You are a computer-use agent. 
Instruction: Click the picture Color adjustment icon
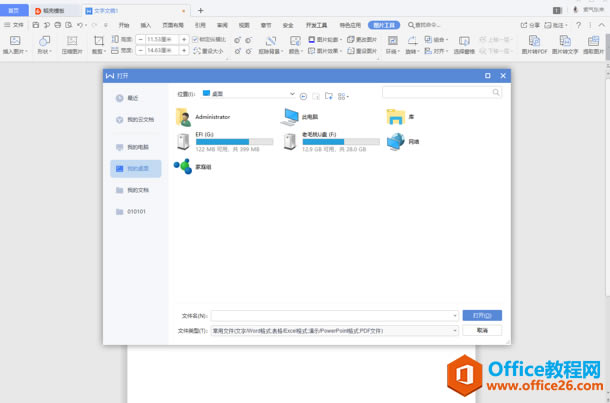tap(295, 41)
